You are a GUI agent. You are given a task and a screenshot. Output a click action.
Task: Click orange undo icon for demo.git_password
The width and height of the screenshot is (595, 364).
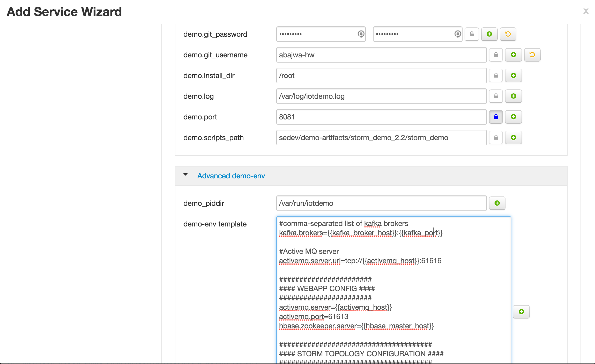tap(508, 34)
